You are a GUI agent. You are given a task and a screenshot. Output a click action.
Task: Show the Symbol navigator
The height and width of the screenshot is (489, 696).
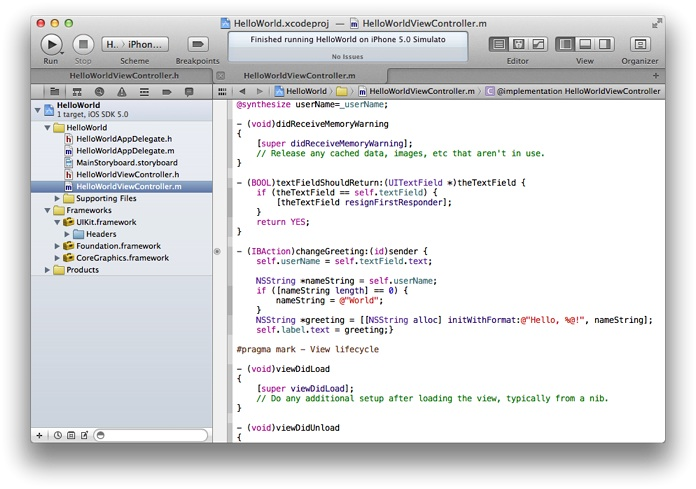(x=77, y=92)
